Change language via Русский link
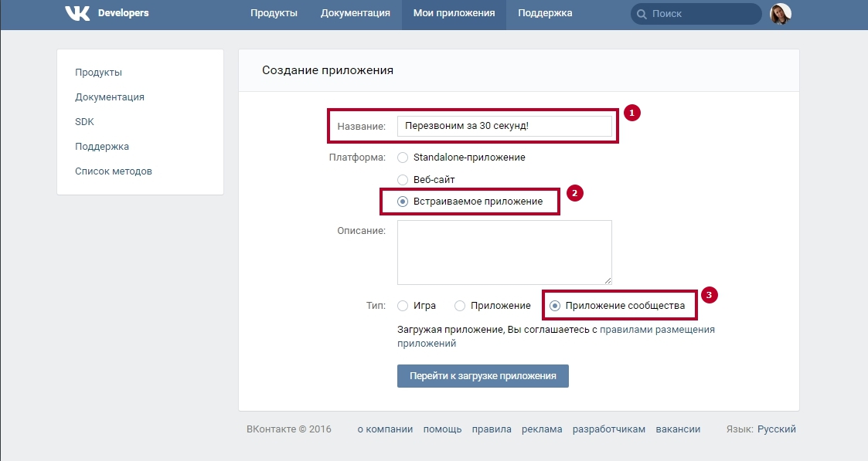This screenshot has width=868, height=461. (x=776, y=429)
